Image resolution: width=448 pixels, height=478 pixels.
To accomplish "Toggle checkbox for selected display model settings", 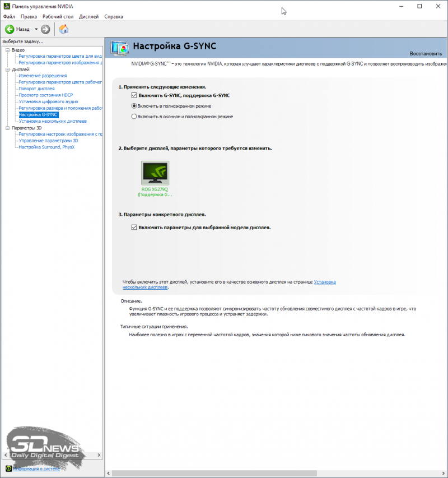I will (x=134, y=228).
